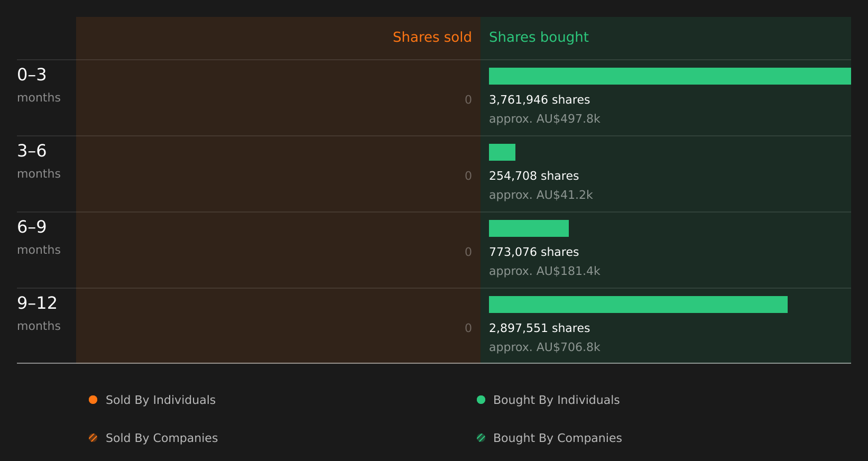Click the shares sold 0 in 3–6 months row

[x=468, y=176]
